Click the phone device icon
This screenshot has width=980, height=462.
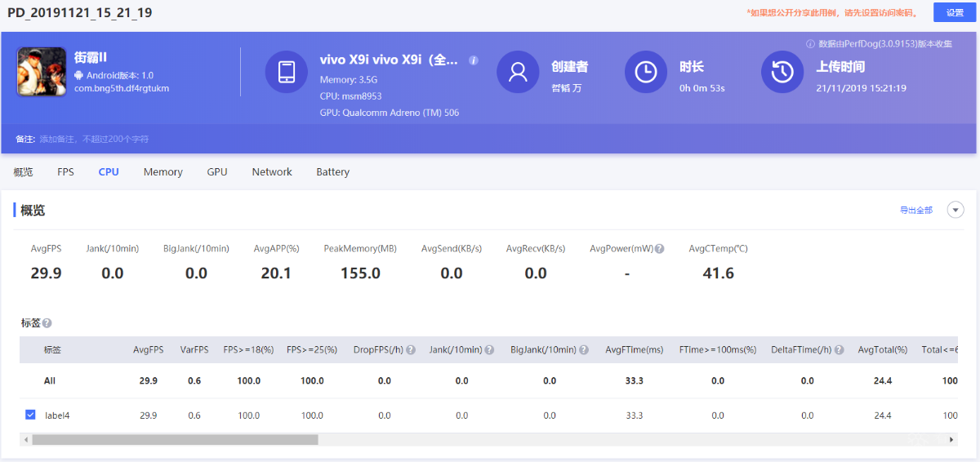coord(287,72)
